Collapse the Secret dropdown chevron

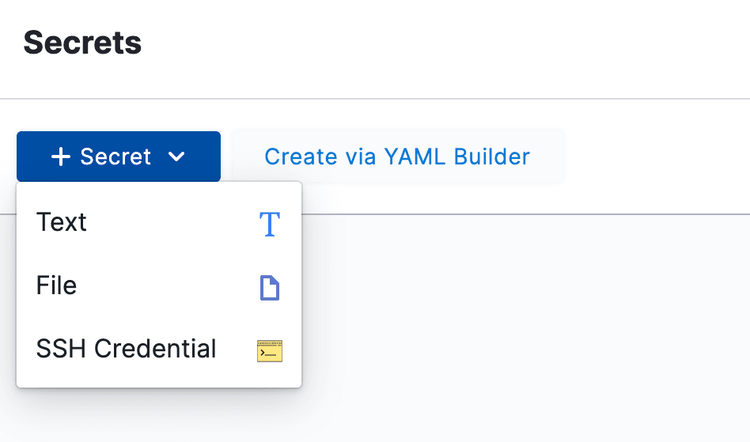click(177, 157)
